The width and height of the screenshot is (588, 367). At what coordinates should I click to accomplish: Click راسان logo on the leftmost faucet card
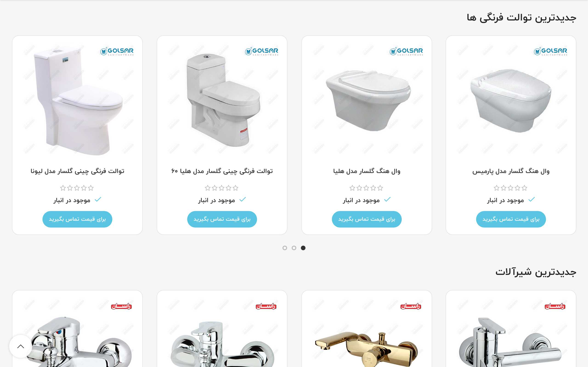tap(121, 306)
